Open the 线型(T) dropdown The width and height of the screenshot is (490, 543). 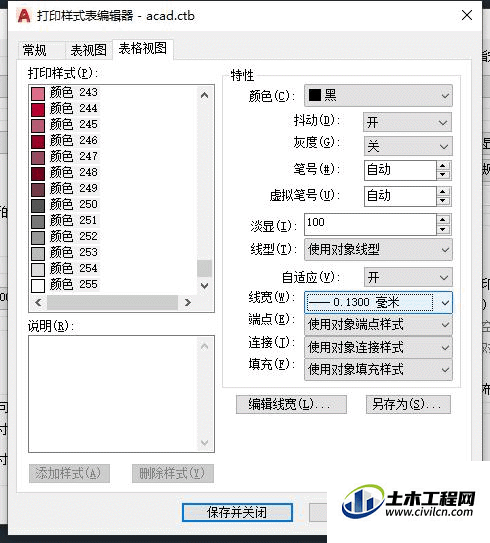[x=378, y=249]
